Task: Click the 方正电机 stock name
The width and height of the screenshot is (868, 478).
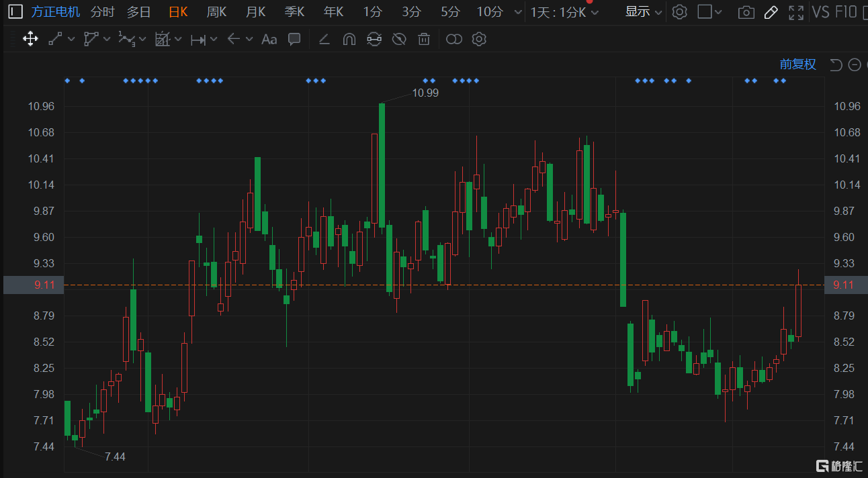Action: (55, 11)
